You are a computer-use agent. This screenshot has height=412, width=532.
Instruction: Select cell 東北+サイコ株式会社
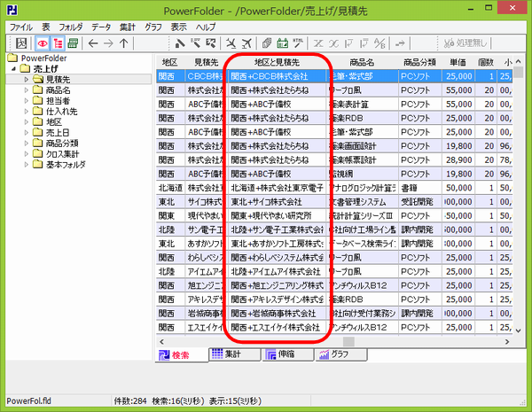(277, 202)
